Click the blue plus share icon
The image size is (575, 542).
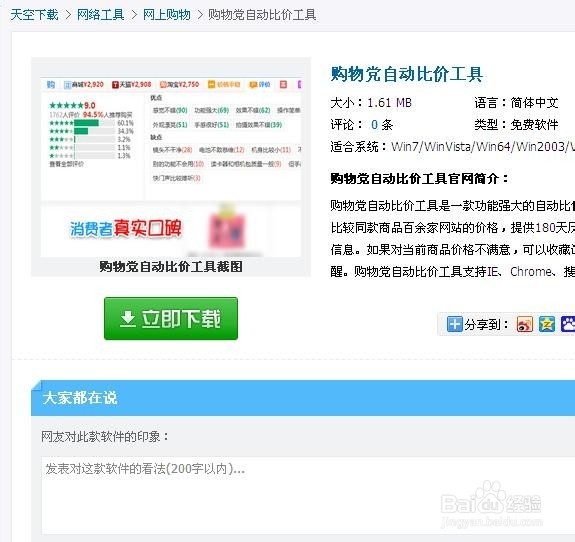point(454,324)
